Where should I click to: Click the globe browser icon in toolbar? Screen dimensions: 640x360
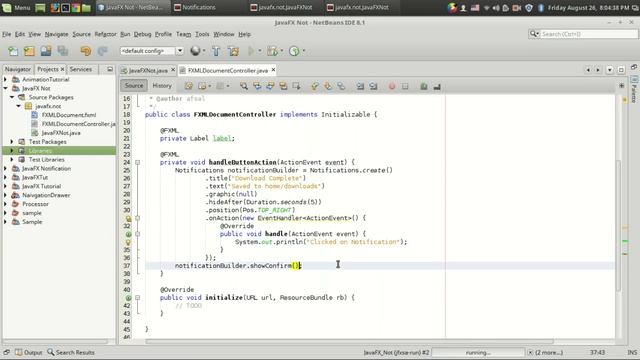click(x=196, y=51)
